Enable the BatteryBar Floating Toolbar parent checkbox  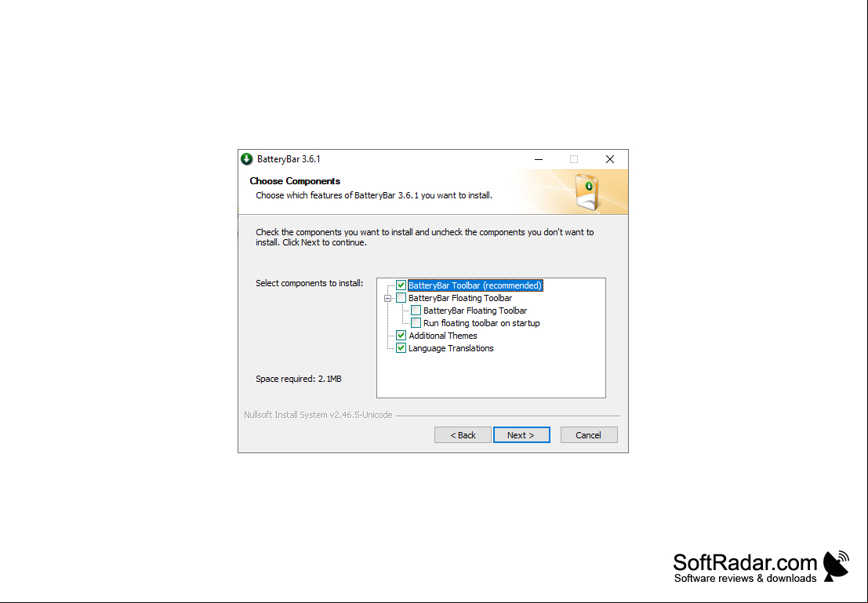(x=401, y=298)
